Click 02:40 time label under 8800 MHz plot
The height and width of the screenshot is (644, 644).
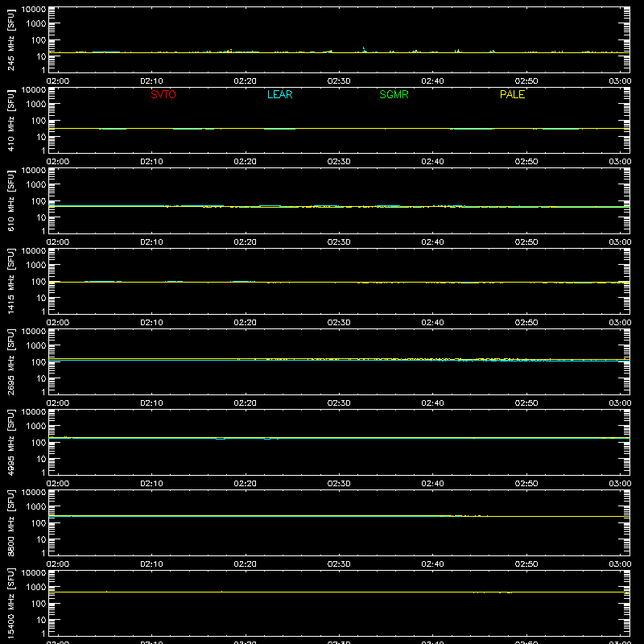pyautogui.click(x=432, y=564)
